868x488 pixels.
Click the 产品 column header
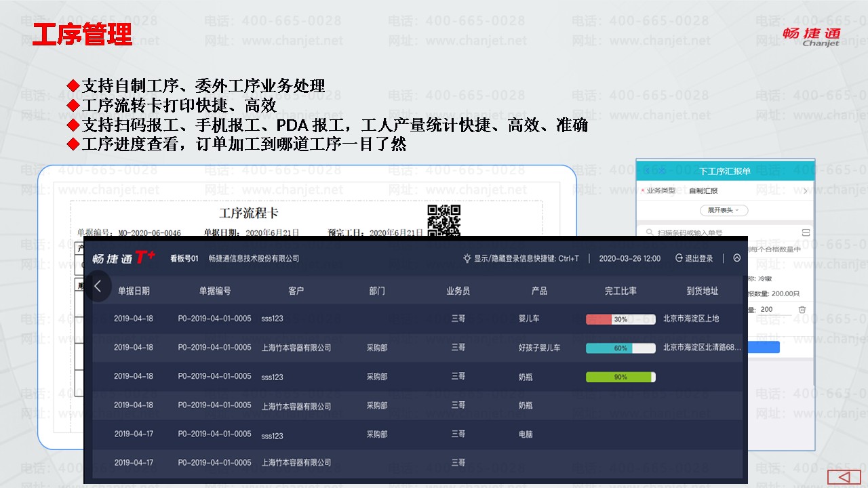540,291
